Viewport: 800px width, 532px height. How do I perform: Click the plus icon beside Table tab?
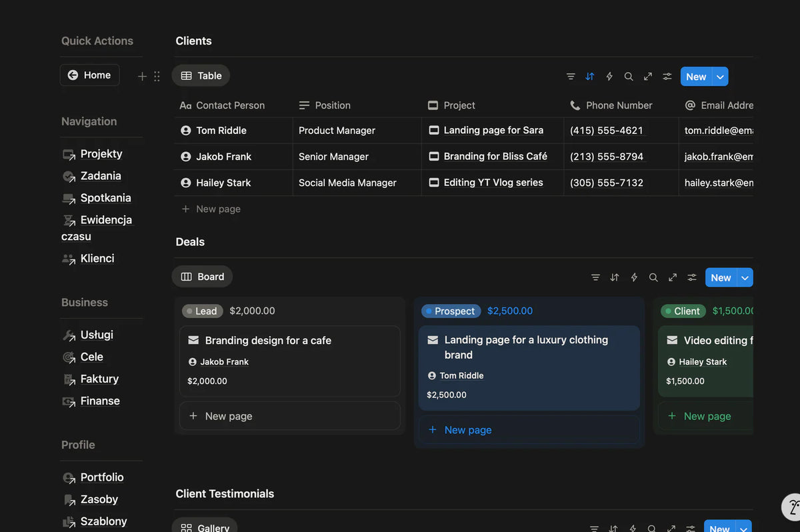(x=142, y=77)
